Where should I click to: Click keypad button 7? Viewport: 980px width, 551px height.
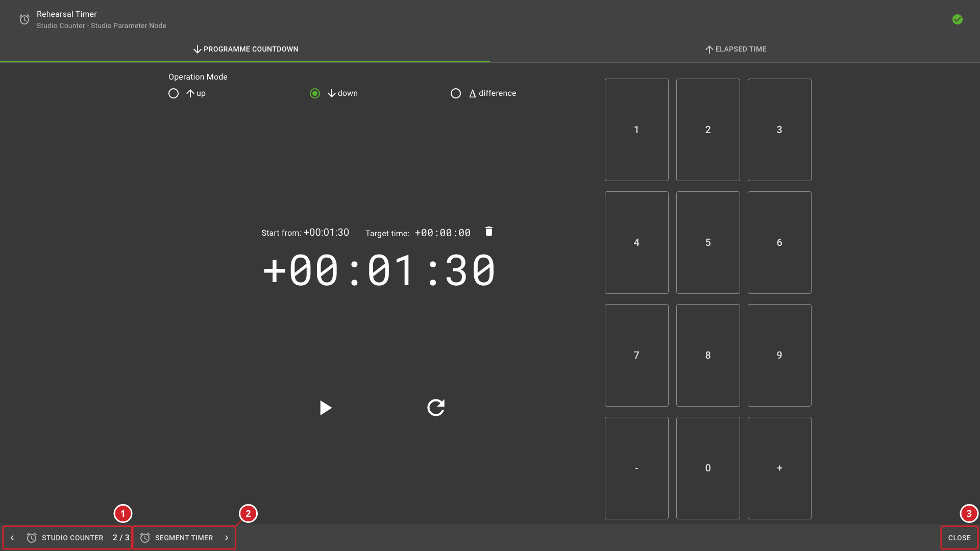(636, 355)
